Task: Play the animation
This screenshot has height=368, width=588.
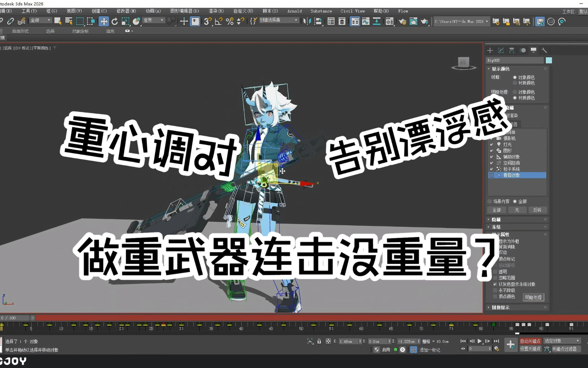Action: 480,341
